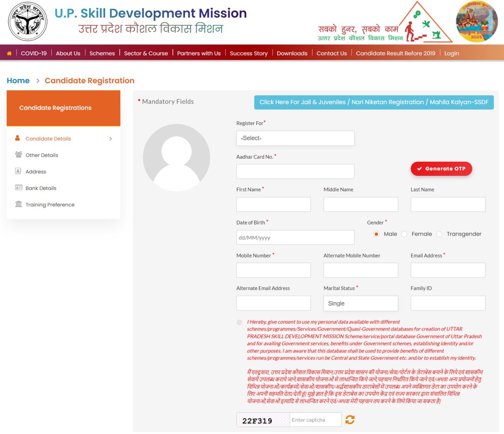Screen dimensions: 504x434
Task: Open the COVID-19 menu
Action: coord(34,53)
